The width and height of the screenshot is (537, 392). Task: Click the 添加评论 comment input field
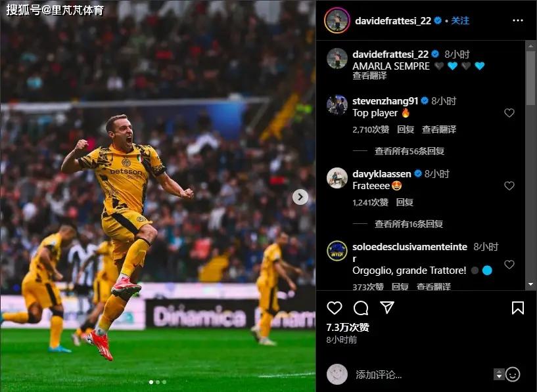click(x=421, y=374)
